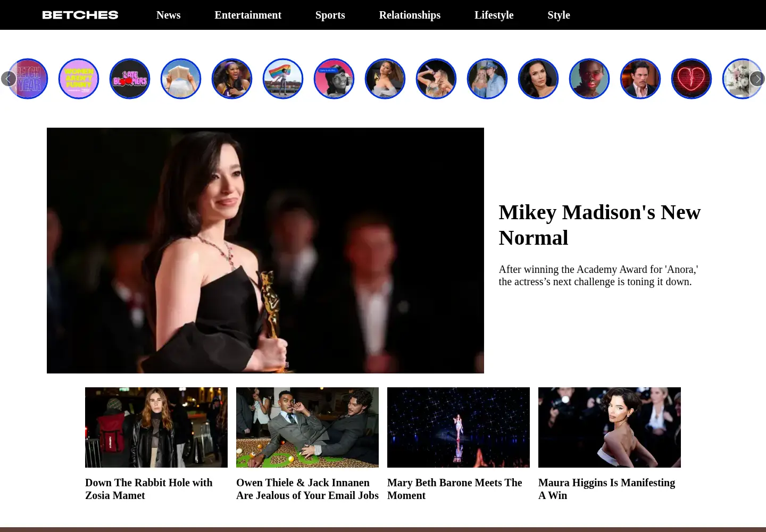Open the black-and-white portrait on pink story circle

[x=334, y=79]
